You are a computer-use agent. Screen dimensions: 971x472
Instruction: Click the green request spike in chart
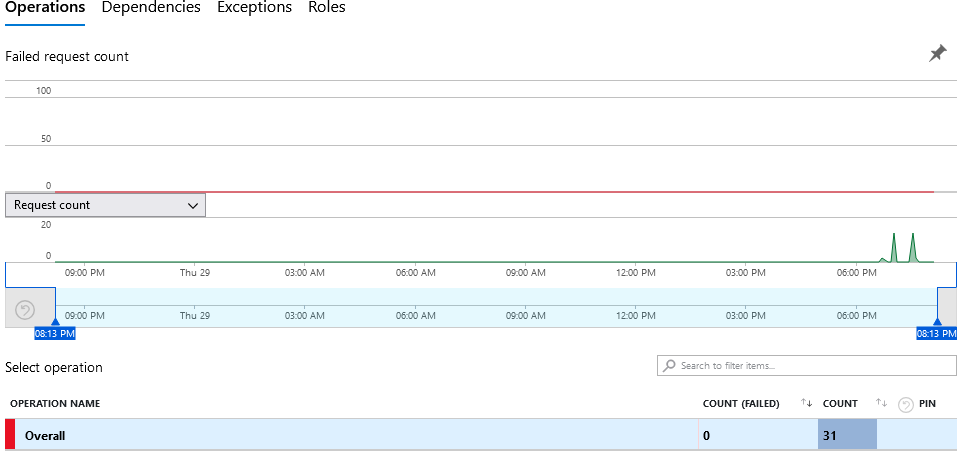click(x=894, y=248)
